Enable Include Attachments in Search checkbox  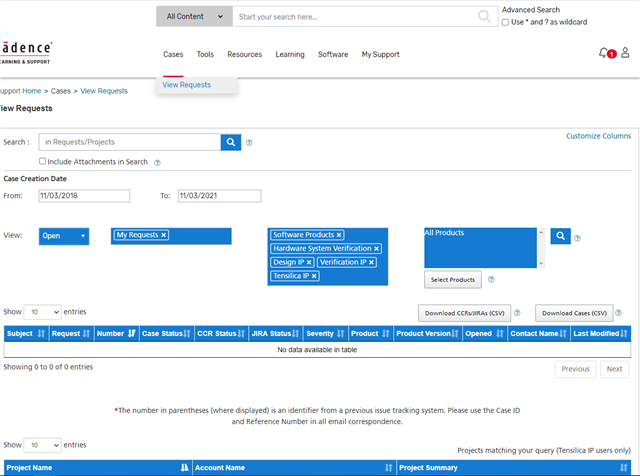(43, 161)
